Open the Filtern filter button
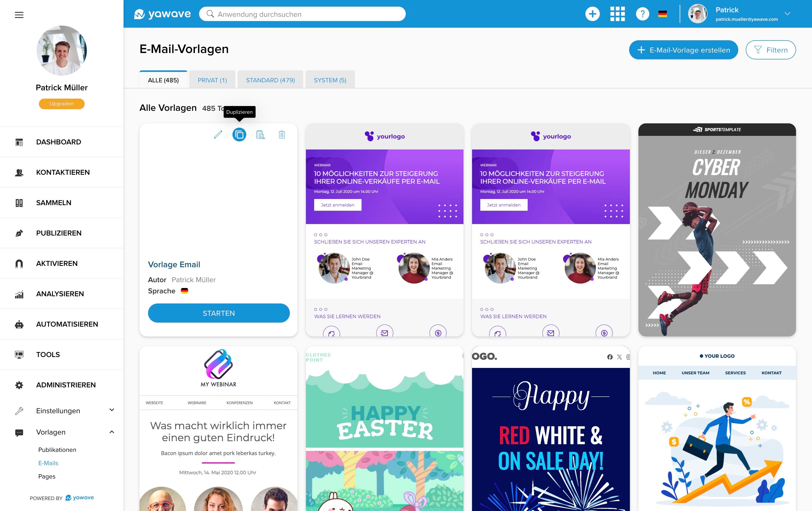The width and height of the screenshot is (812, 511). [x=770, y=50]
